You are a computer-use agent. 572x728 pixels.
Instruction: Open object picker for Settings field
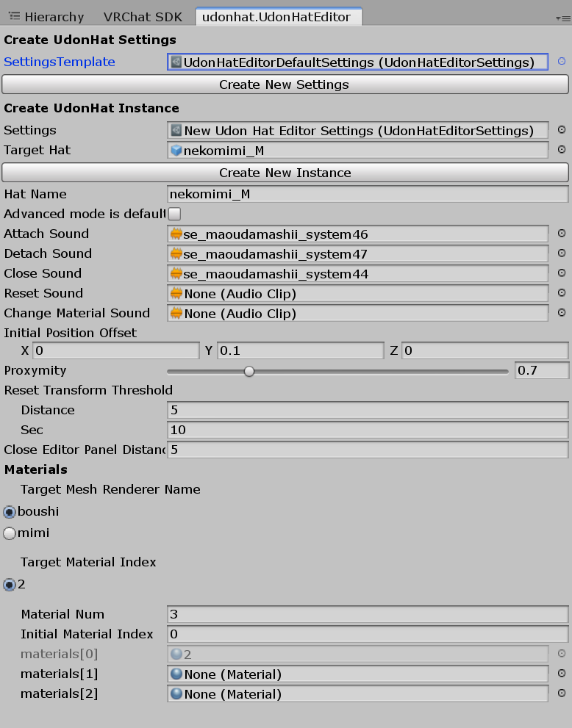tap(561, 130)
